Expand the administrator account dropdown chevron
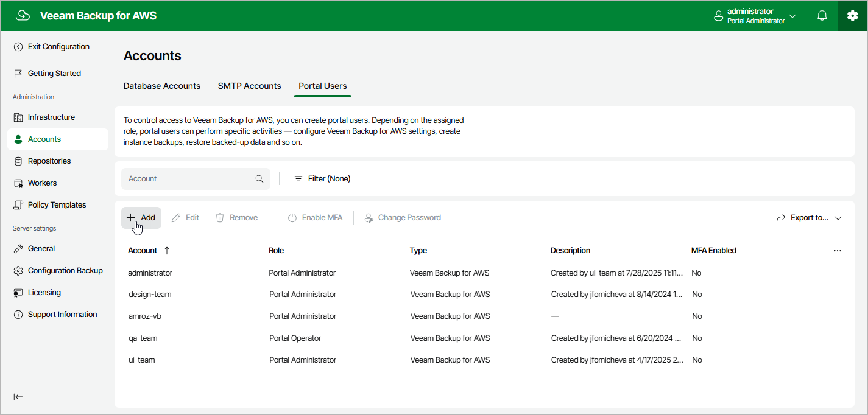868x415 pixels. [x=792, y=16]
